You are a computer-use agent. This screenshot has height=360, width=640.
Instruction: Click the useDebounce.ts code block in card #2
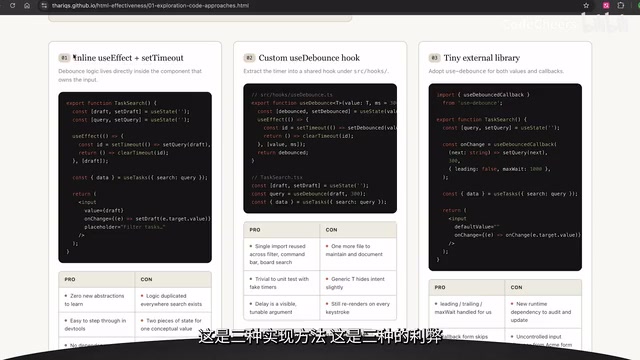320,148
